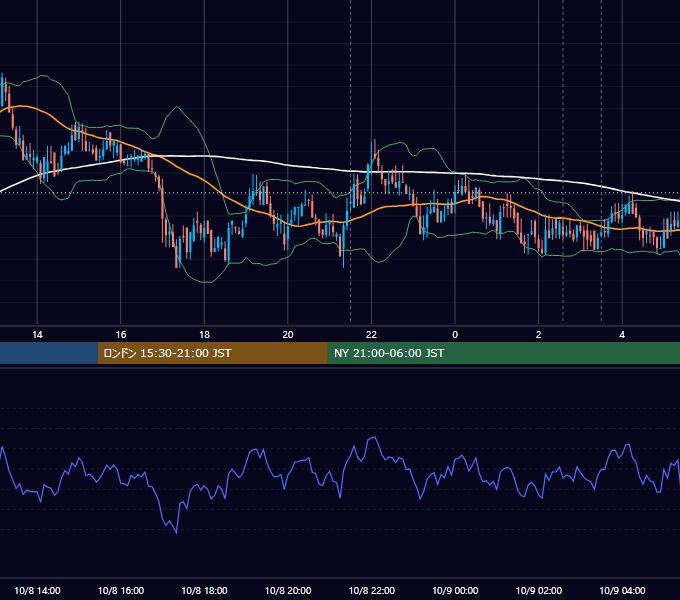This screenshot has width=680, height=600.
Task: Click the 10/8 20:00 date label
Action: point(288,590)
